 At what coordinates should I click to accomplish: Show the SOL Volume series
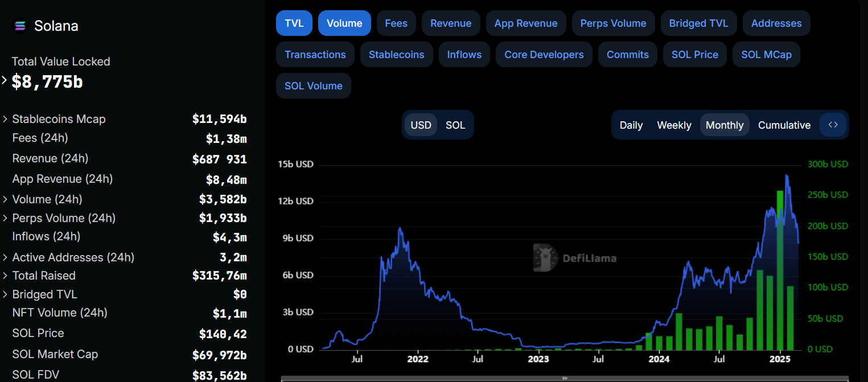(x=314, y=86)
